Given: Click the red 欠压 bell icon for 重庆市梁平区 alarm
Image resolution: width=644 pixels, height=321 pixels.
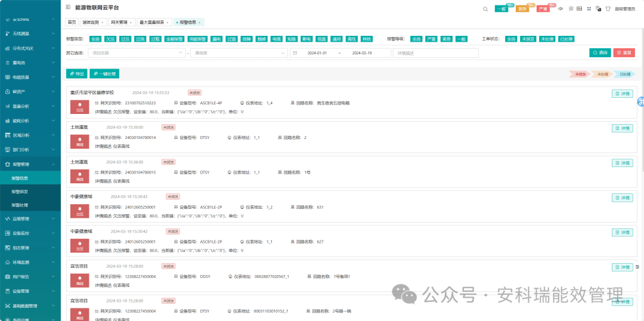Looking at the screenshot, I should (80, 107).
